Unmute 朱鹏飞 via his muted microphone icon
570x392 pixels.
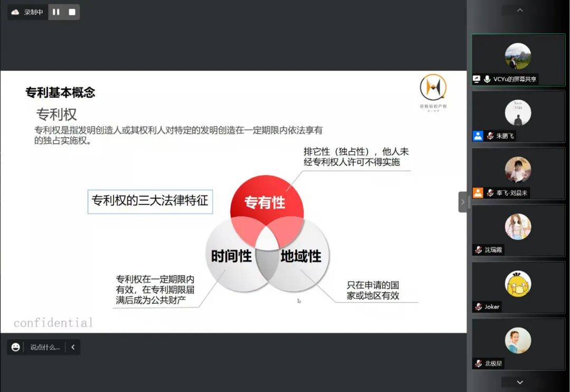[x=491, y=136]
